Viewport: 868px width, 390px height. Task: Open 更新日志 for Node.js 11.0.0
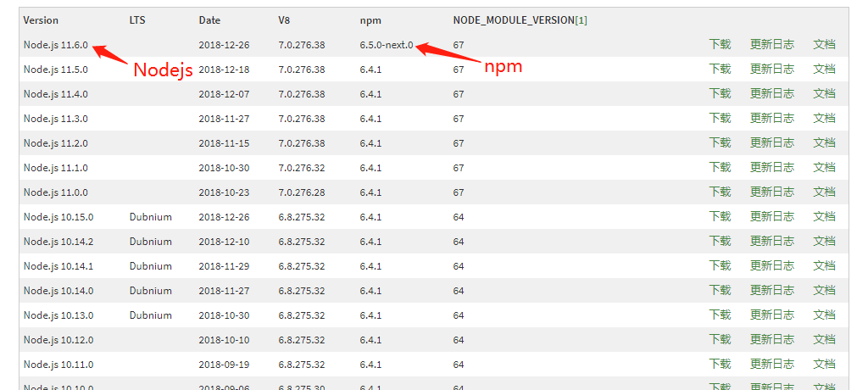(771, 192)
